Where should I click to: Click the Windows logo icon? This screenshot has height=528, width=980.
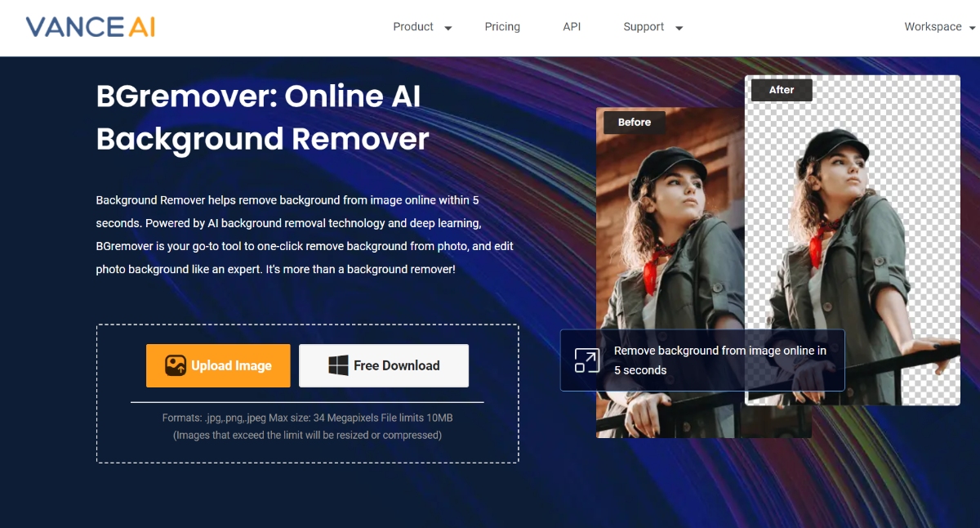tap(338, 365)
